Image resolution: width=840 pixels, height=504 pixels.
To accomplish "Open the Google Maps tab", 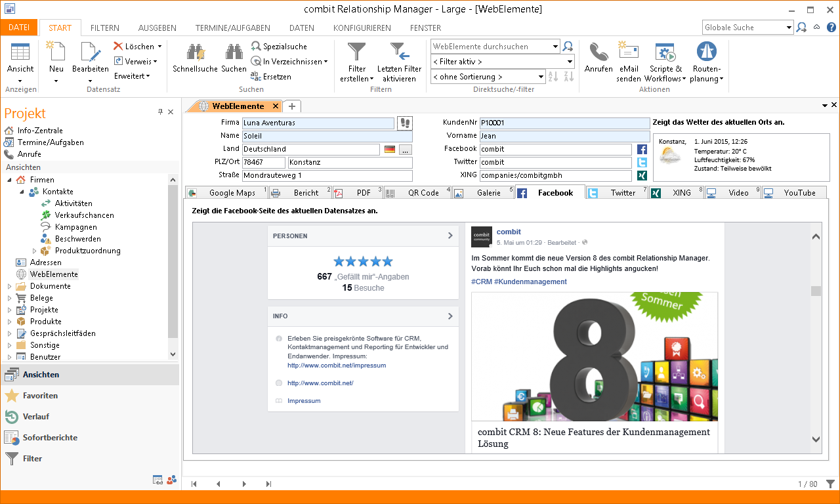I will click(x=226, y=193).
